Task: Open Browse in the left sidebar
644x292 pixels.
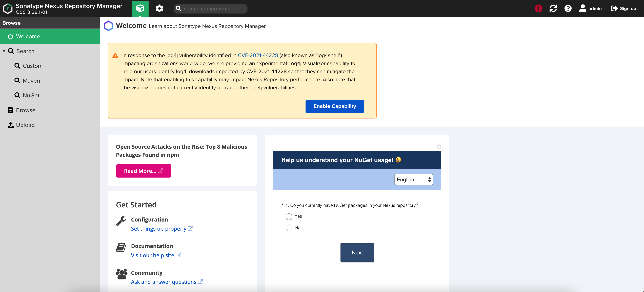Action: tap(26, 110)
